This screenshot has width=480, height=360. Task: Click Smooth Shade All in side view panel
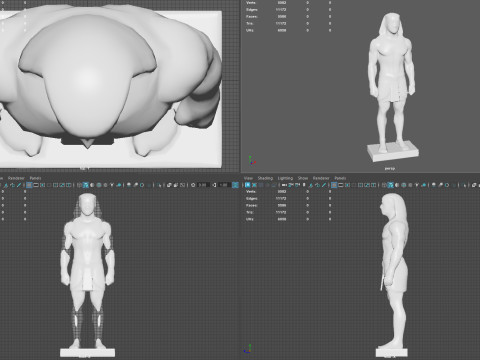[391, 185]
